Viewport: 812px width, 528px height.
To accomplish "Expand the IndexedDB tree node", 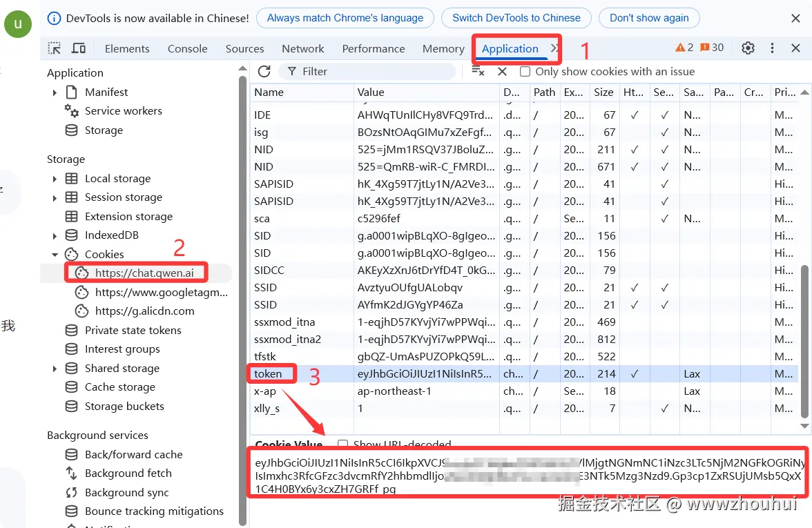I will pos(55,235).
